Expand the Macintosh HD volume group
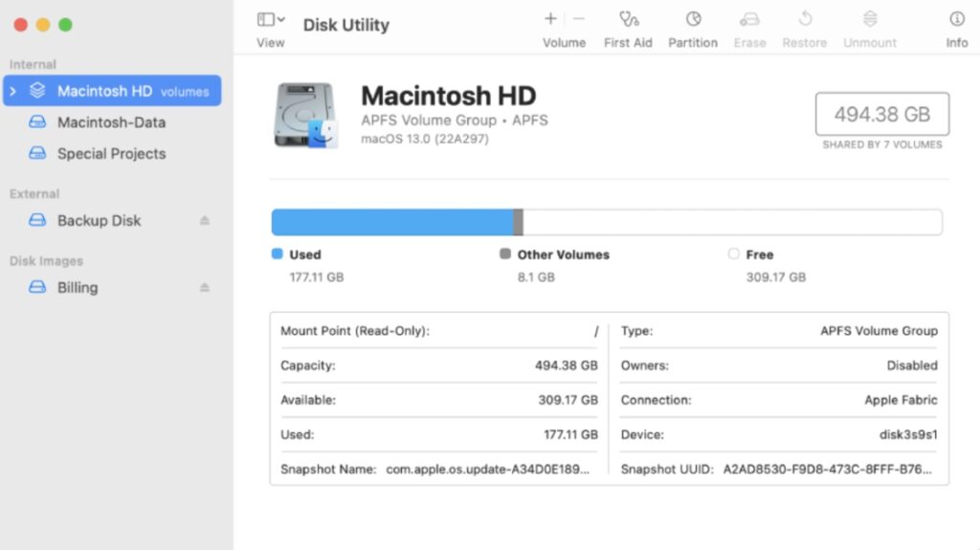 pos(13,91)
